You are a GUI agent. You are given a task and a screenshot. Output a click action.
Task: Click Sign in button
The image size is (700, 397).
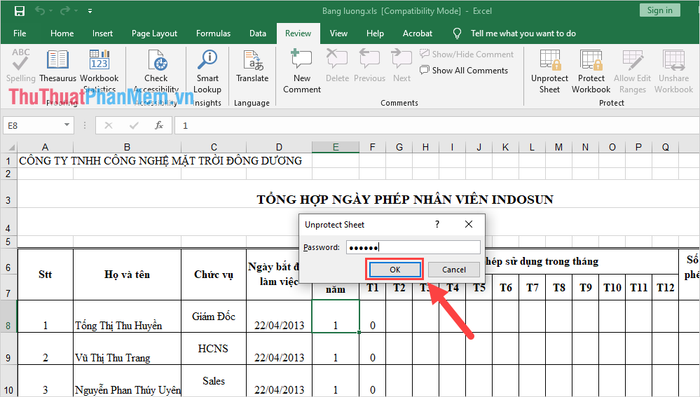click(x=659, y=10)
